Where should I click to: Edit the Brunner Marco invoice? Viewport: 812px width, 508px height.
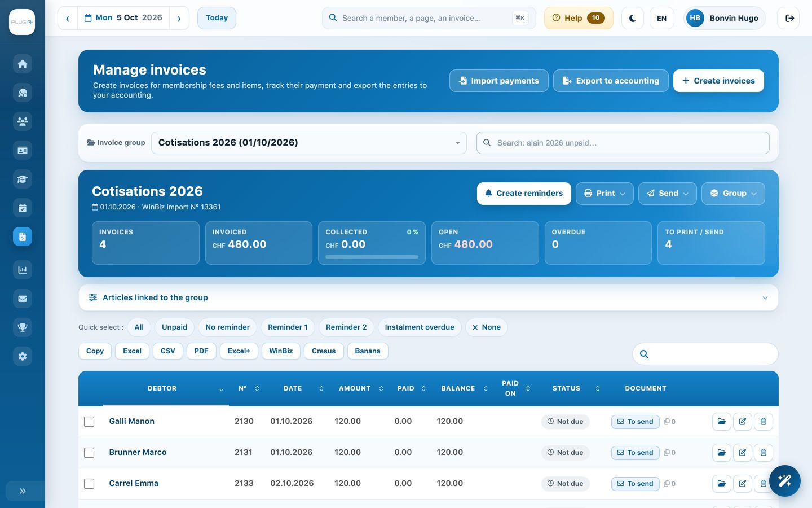coord(742,453)
